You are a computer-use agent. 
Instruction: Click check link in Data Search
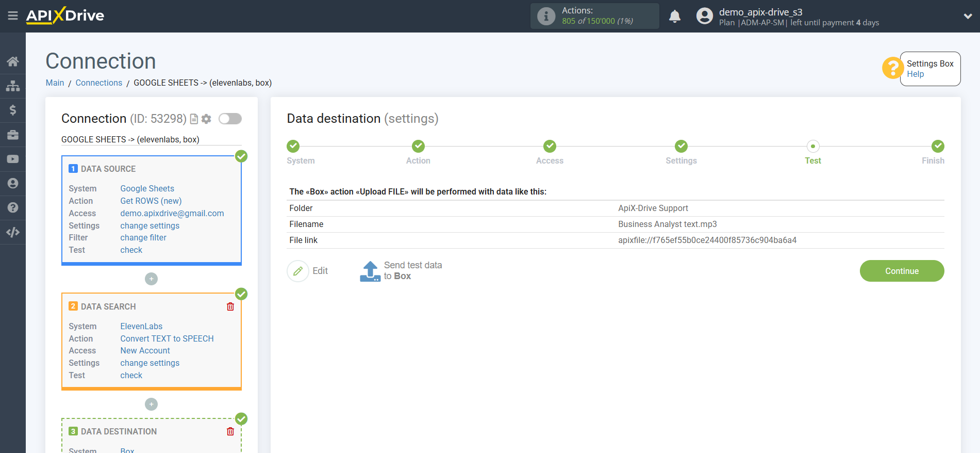coord(131,375)
